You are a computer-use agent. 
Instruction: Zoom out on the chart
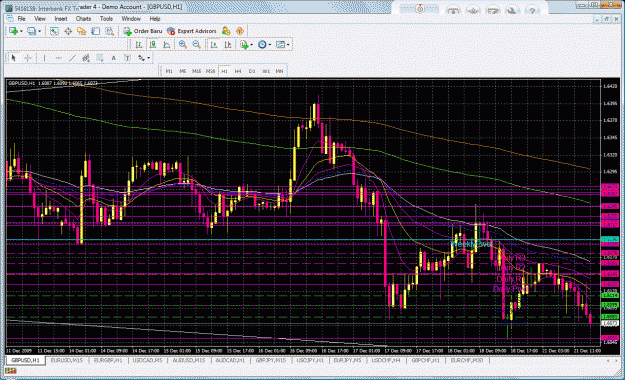(x=197, y=45)
